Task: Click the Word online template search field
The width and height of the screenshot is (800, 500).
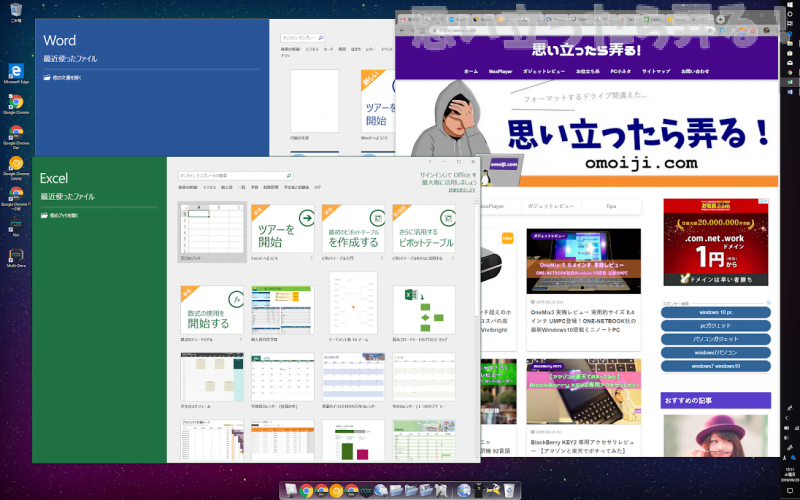Action: tap(303, 38)
